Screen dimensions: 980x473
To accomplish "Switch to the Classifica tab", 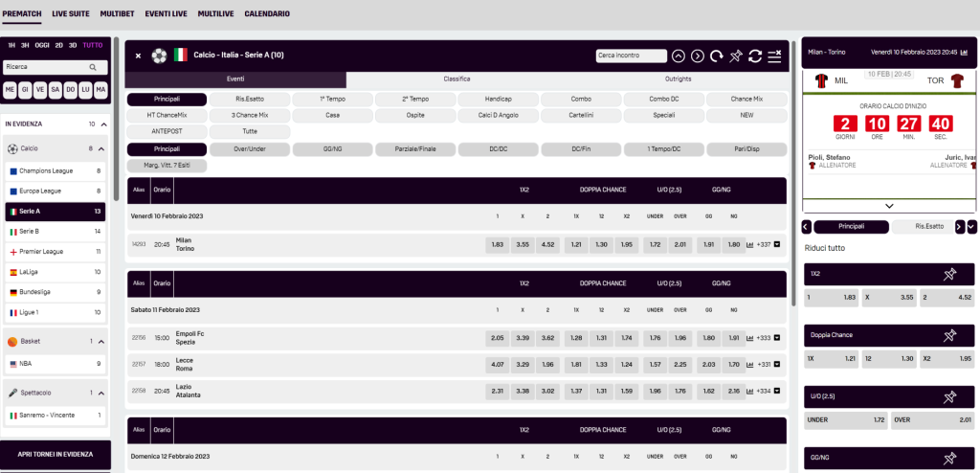I will [457, 79].
